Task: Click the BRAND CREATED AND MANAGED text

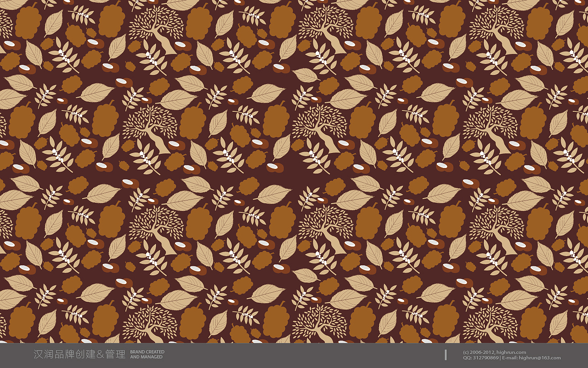Action: [147, 354]
